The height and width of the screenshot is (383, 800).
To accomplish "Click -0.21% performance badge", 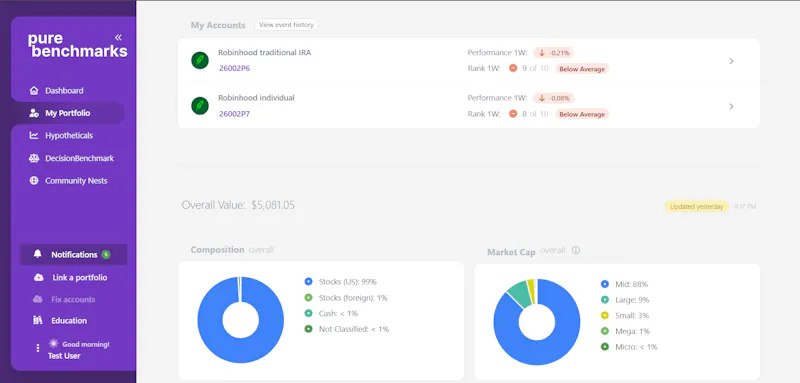I will (554, 53).
